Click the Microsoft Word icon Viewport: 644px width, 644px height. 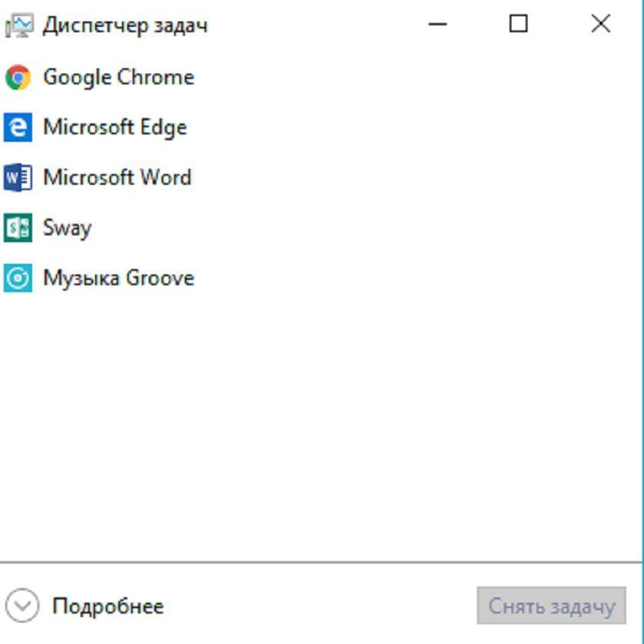point(18,178)
